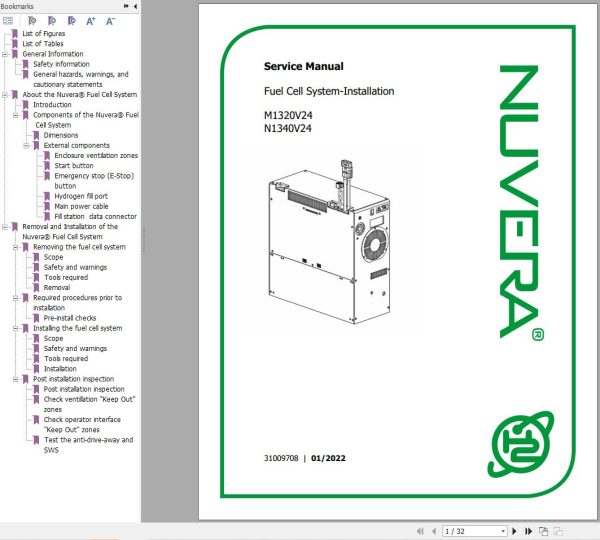Increase bookmark text size with A+

point(91,21)
